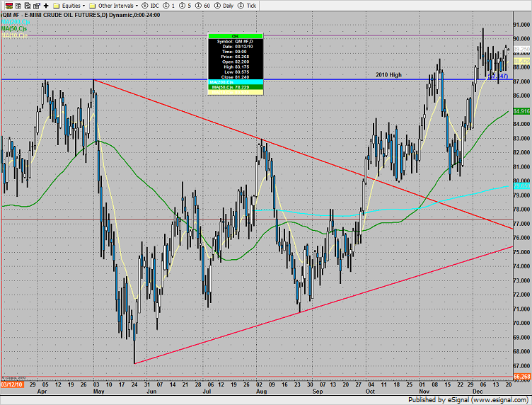The image size is (532, 405).
Task: Click the 'Published by eSignal (www.esignal.com)' text
Action: tap(468, 400)
